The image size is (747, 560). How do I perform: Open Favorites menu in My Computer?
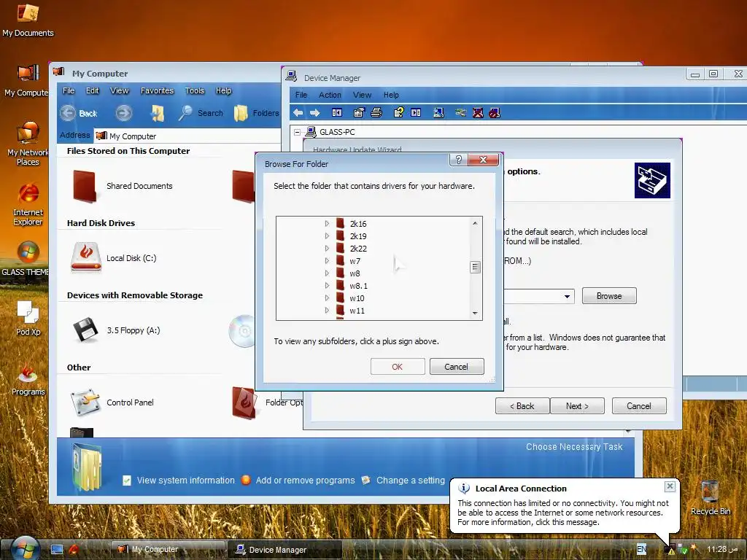pyautogui.click(x=158, y=90)
